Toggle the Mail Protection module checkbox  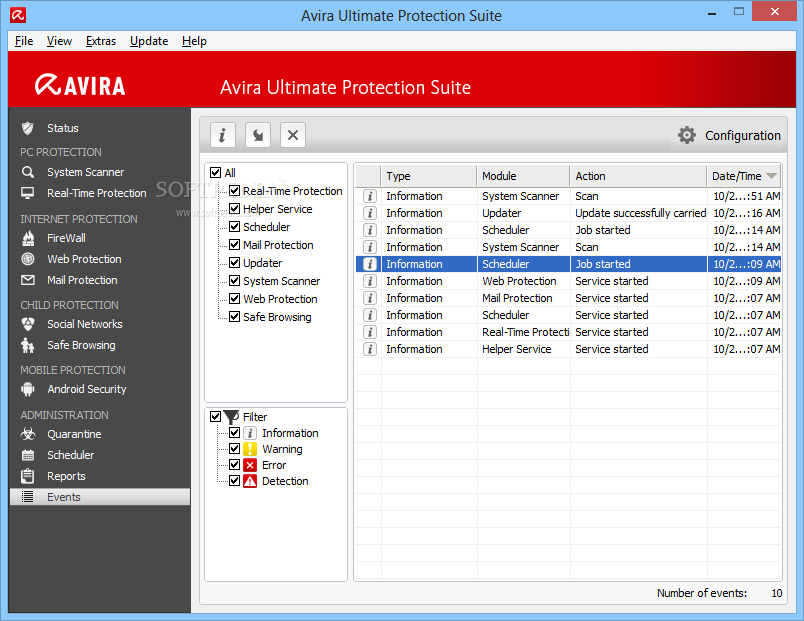[x=234, y=245]
